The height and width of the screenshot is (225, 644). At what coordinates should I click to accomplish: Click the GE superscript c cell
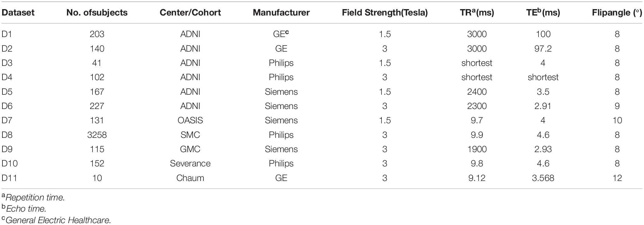pos(281,33)
